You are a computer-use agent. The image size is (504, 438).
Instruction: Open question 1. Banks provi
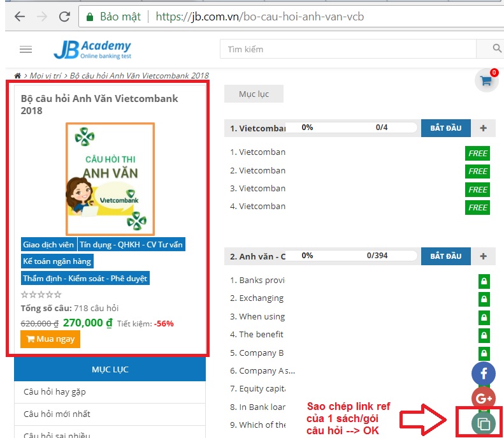257,281
